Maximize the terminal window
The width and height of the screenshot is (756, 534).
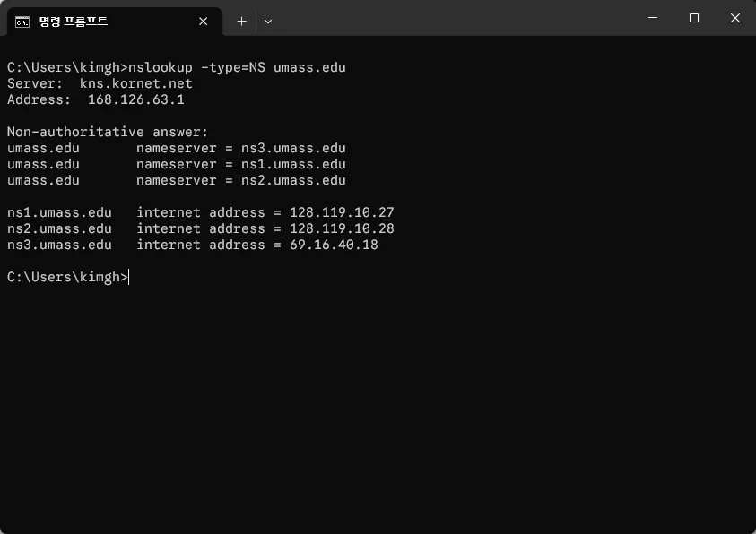click(694, 18)
